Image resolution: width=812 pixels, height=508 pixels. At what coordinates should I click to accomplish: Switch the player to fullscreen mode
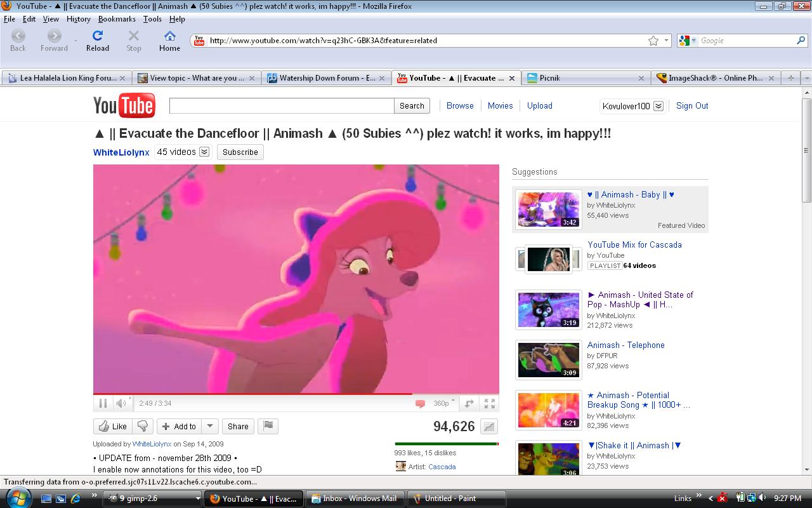point(490,403)
